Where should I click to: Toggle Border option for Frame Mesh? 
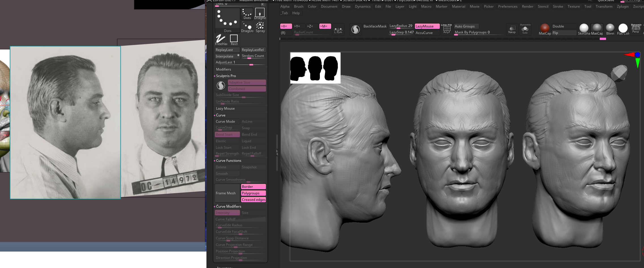[x=253, y=187]
